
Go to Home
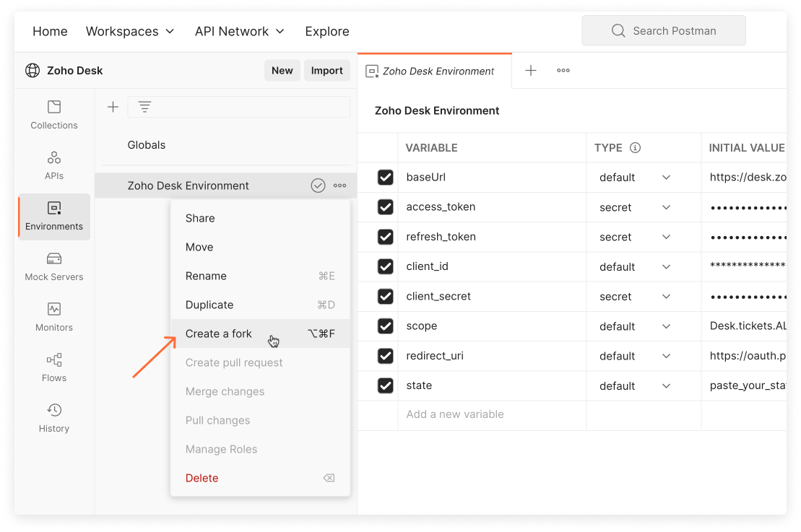point(50,31)
